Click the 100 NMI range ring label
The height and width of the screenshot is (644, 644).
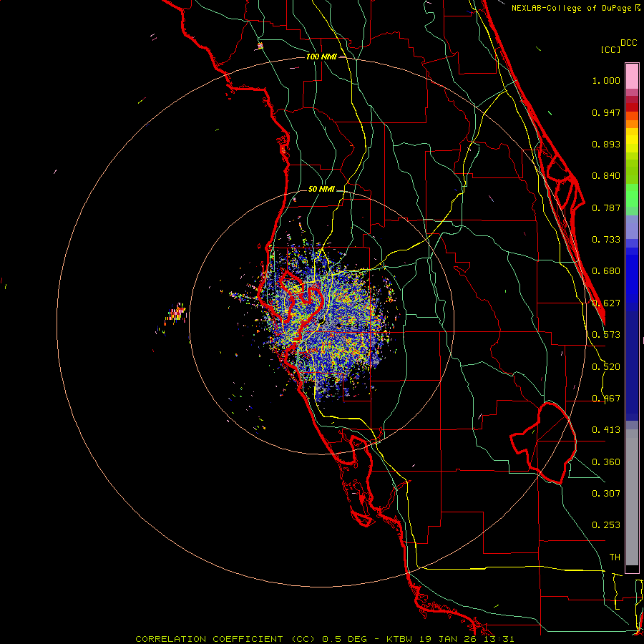(x=321, y=57)
